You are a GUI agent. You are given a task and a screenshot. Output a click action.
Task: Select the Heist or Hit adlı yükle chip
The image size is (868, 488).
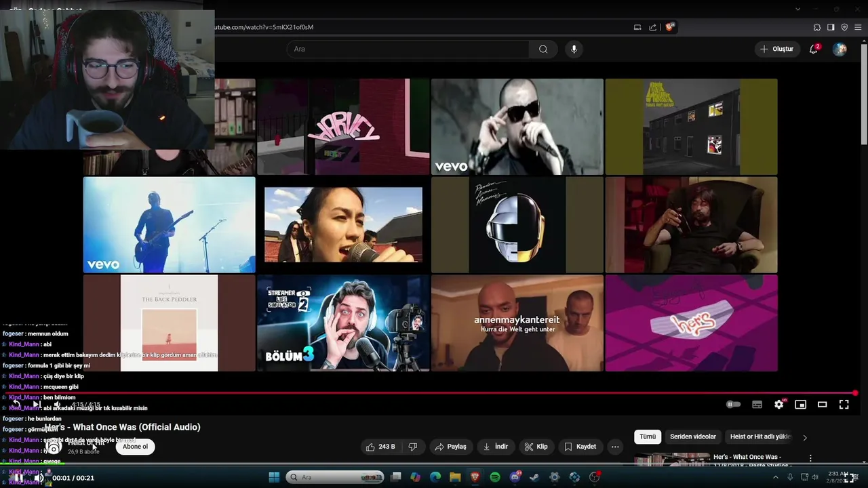760,436
